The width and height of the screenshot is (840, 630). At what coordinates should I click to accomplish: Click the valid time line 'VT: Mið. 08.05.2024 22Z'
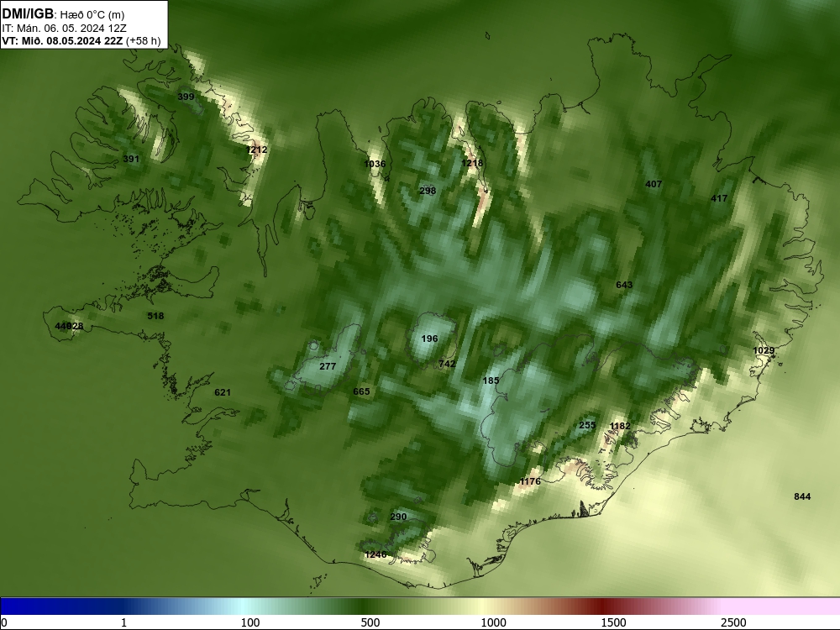point(63,40)
